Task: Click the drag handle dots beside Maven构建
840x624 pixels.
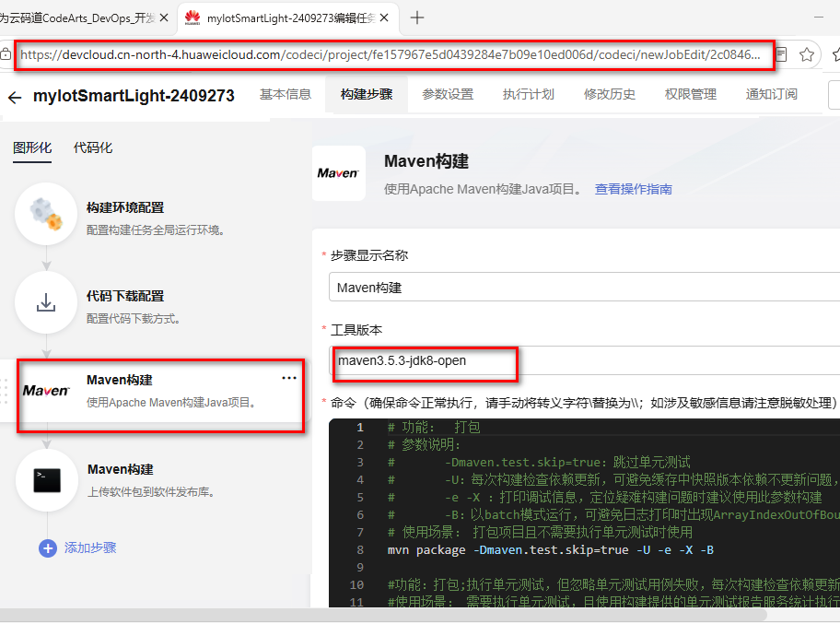Action: click(x=5, y=391)
